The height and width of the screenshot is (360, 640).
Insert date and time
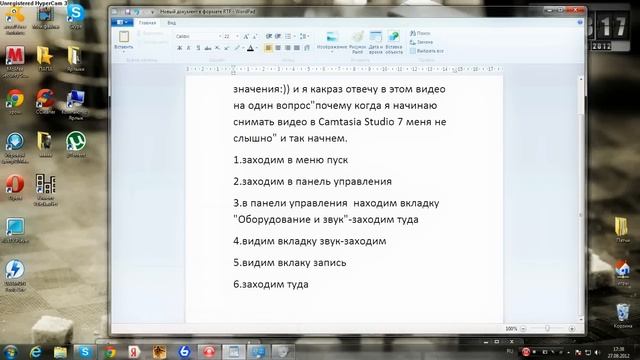coord(376,42)
